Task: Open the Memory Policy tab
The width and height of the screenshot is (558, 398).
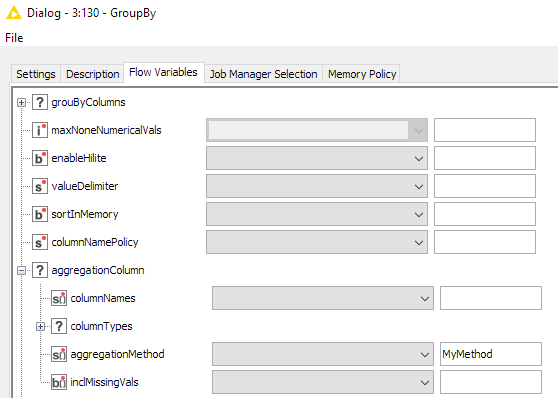Action: coord(362,74)
